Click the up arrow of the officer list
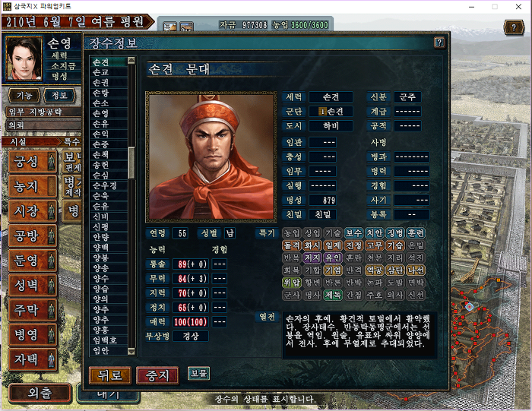The width and height of the screenshot is (532, 411). (131, 61)
